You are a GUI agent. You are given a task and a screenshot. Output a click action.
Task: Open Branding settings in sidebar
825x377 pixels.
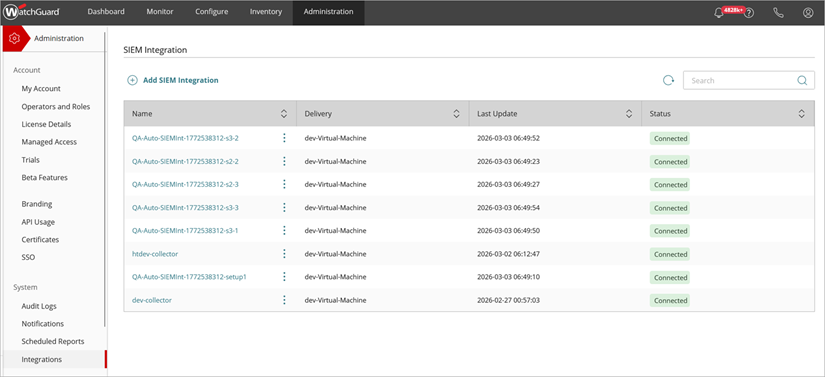click(37, 204)
